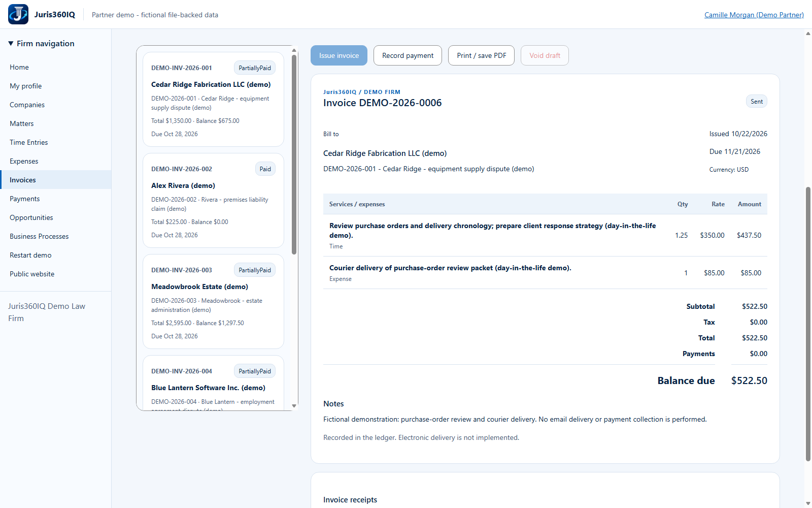This screenshot has width=812, height=508.
Task: Open the Meadowbrook Estate (demo) invoice card
Action: pos(213,302)
